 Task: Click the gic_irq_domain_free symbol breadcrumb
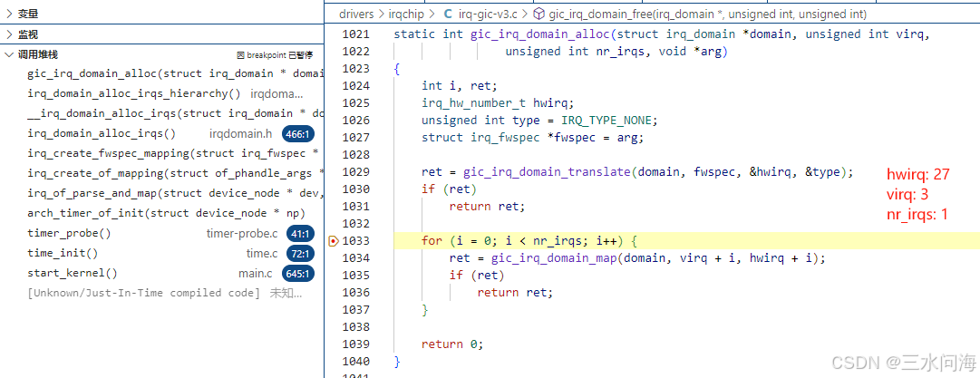pyautogui.click(x=707, y=14)
